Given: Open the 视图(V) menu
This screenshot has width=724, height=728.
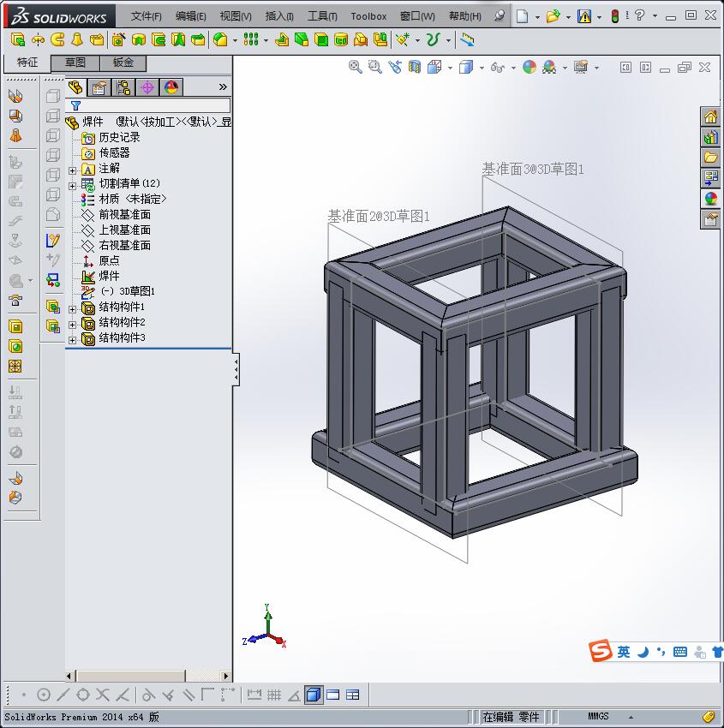Looking at the screenshot, I should pyautogui.click(x=236, y=16).
